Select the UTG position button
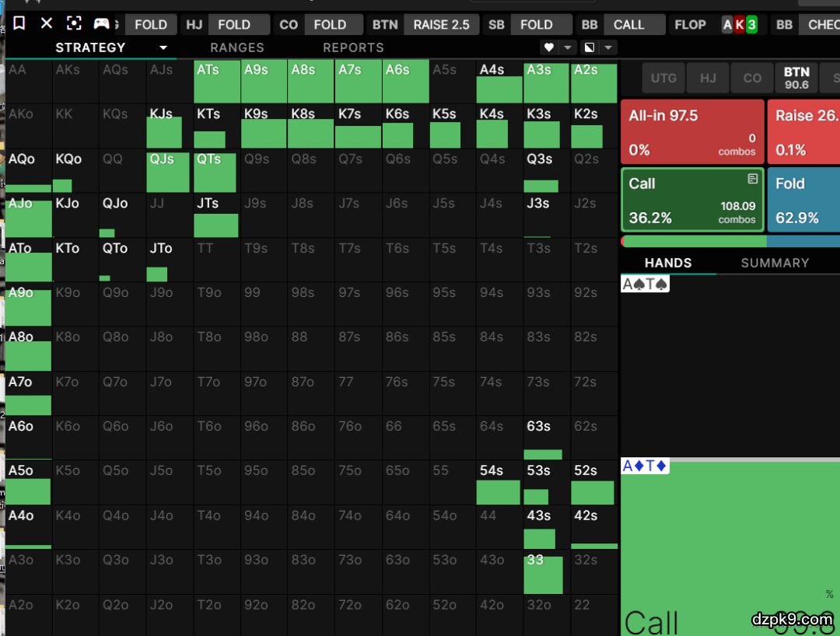This screenshot has width=840, height=636. point(663,78)
